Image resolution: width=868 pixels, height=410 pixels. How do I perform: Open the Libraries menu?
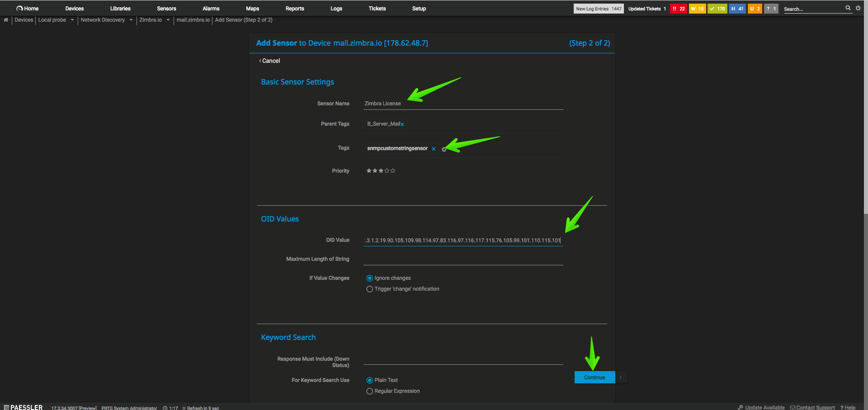click(x=120, y=9)
